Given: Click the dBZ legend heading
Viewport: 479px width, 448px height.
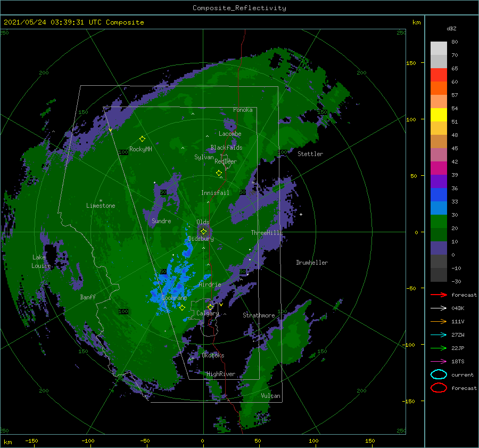Looking at the screenshot, I should pos(451,28).
